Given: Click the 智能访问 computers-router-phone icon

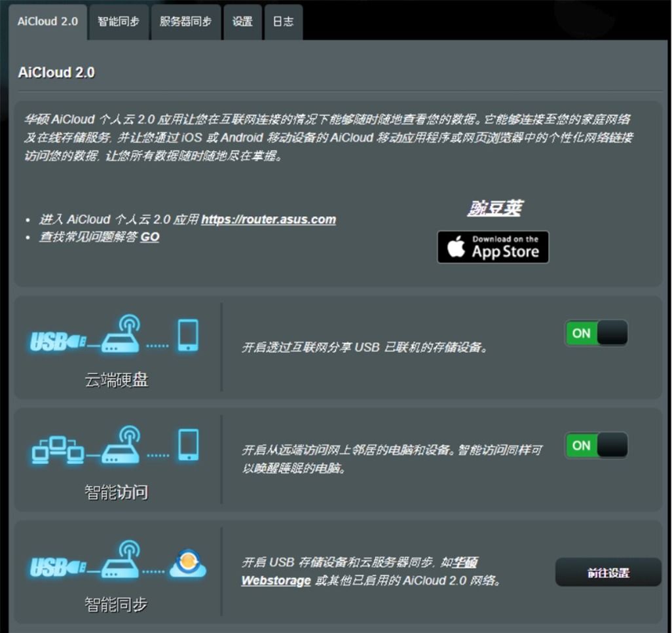Looking at the screenshot, I should [115, 445].
